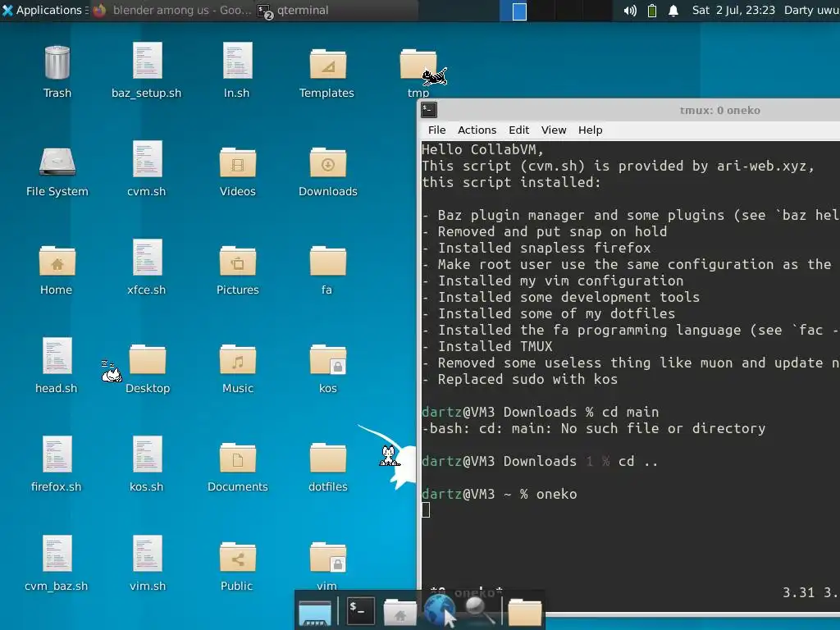Click the qterminal window icon in title bar
Viewport: 840px width, 630px height.
pyautogui.click(x=428, y=110)
